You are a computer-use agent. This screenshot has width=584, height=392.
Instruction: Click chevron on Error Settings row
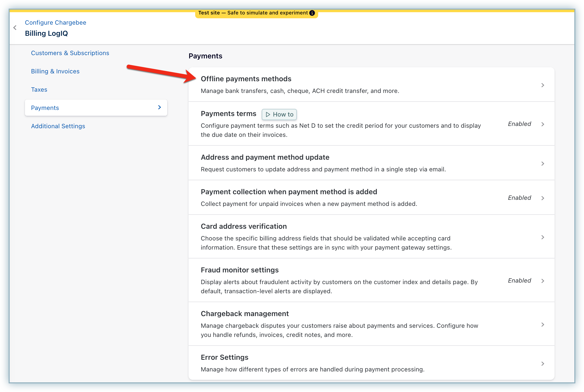[543, 364]
